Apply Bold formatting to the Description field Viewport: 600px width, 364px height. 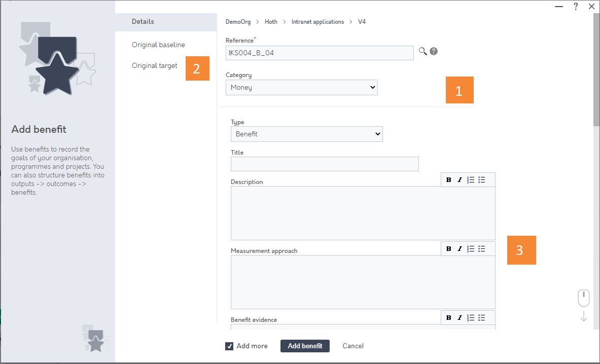tap(449, 179)
